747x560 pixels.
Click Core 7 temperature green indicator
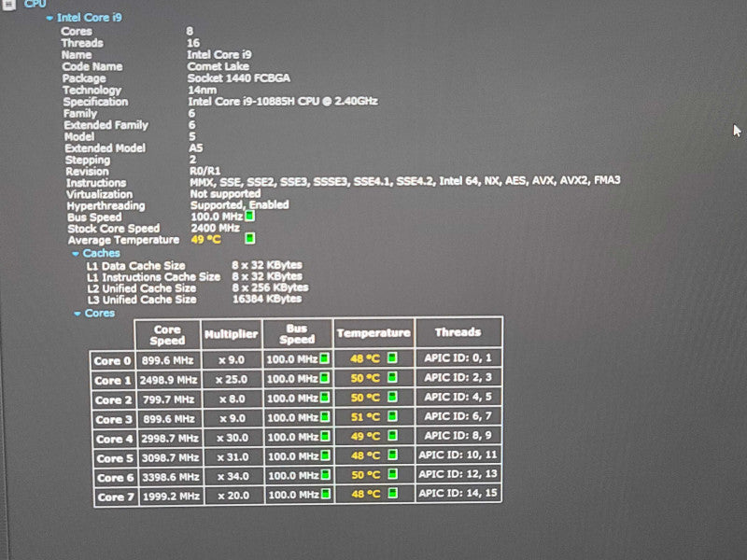(393, 493)
